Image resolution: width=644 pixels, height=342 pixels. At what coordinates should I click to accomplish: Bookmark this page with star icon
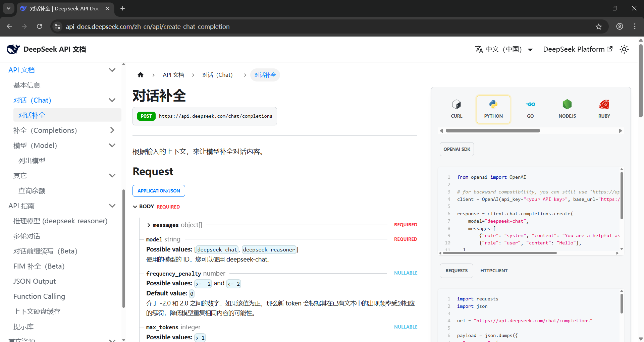coord(599,26)
